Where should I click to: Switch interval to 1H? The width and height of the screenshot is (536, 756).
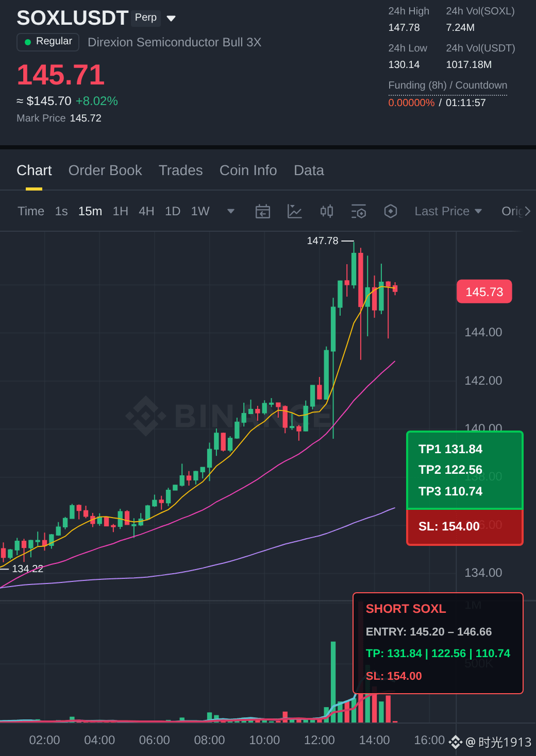pos(120,211)
